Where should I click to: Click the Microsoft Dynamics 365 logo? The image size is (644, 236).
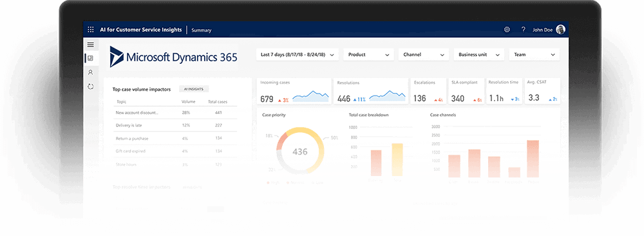(x=174, y=57)
